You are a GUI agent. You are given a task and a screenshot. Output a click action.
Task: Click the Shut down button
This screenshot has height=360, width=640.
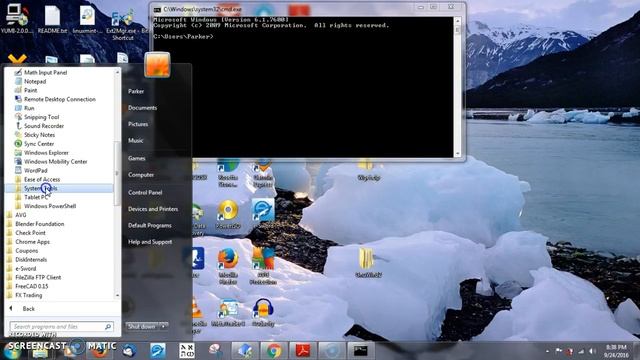coord(141,327)
